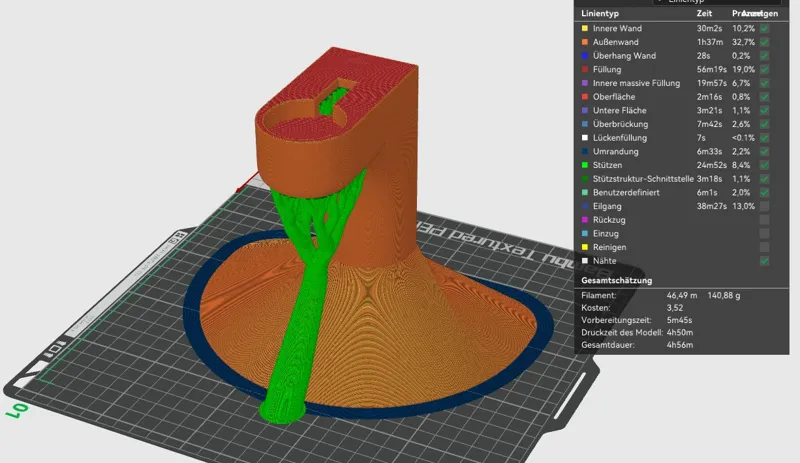Image resolution: width=800 pixels, height=463 pixels.
Task: Click the Benutzerdefiniert legend entry
Action: tap(626, 192)
